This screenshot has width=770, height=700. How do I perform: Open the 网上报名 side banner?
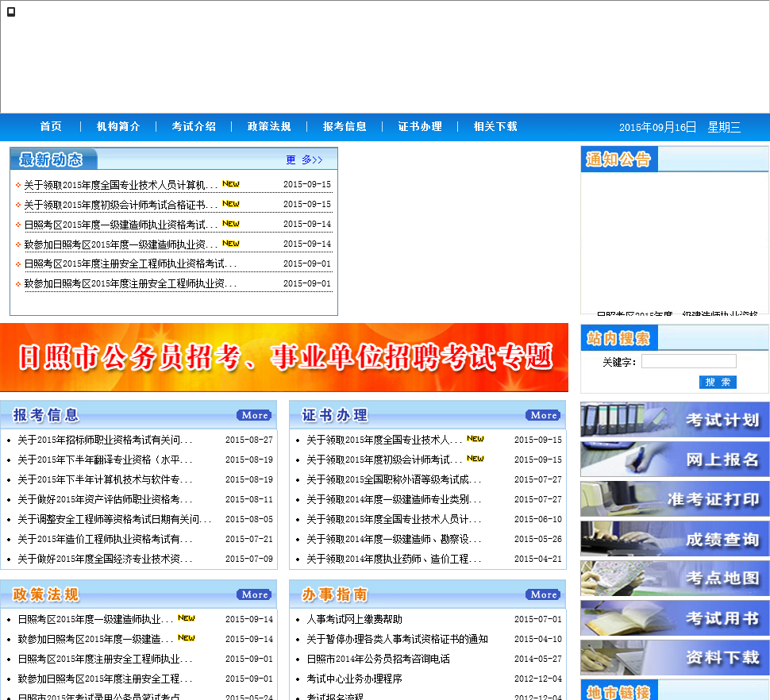(x=675, y=460)
